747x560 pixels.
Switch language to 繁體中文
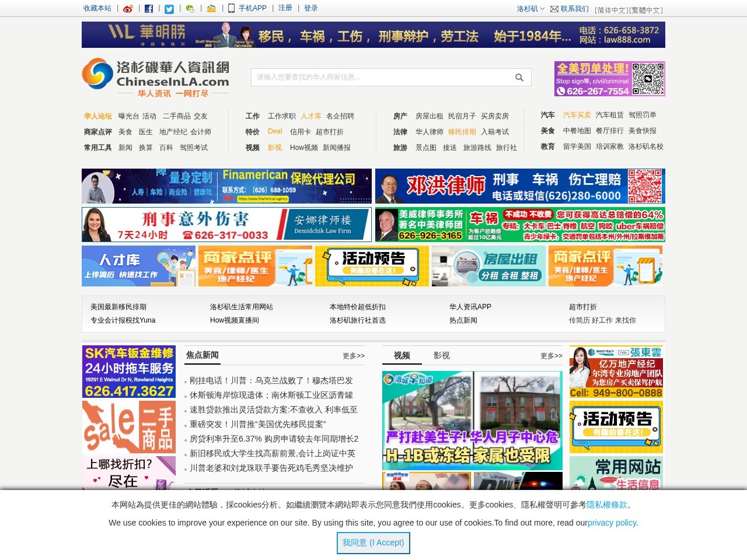coord(646,10)
